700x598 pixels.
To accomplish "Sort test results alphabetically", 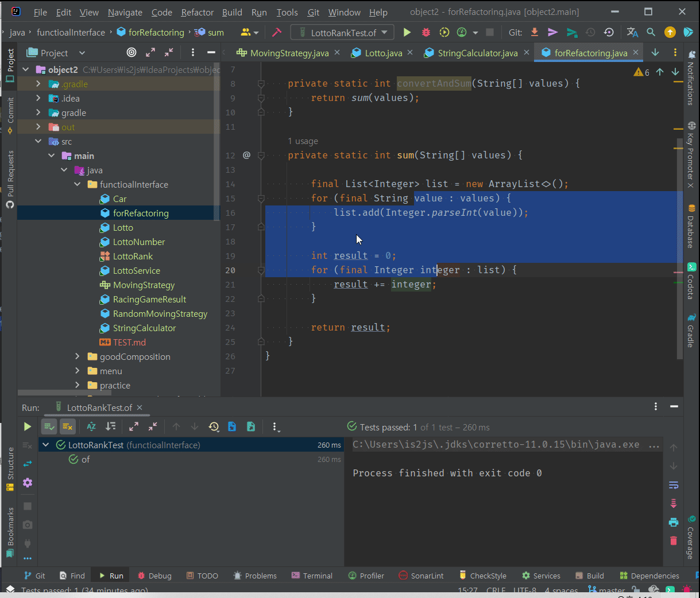I will (x=91, y=426).
